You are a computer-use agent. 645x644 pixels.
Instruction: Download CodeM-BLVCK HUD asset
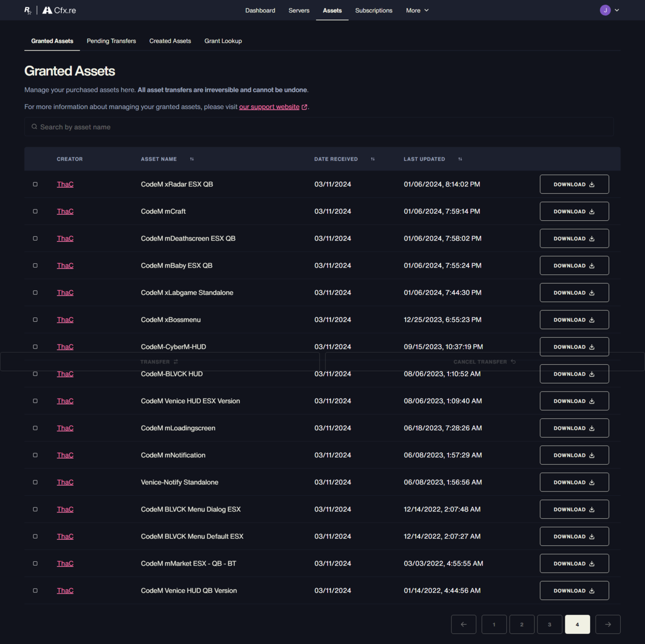click(x=574, y=374)
